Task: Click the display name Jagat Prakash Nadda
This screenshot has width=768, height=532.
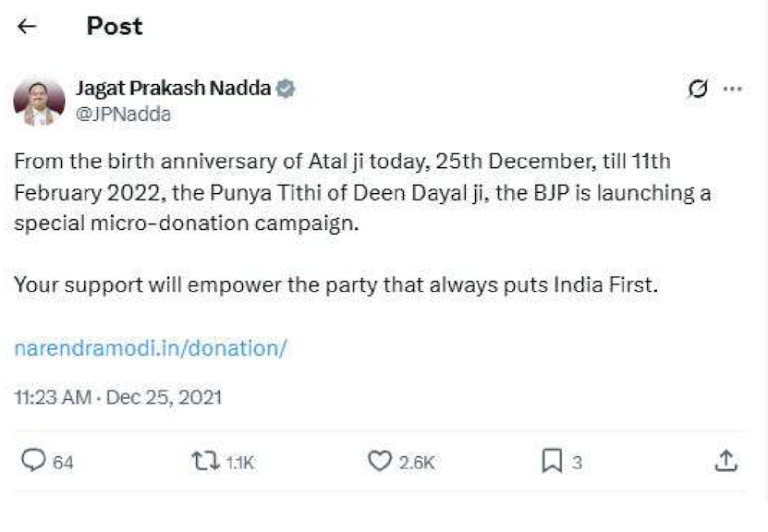Action: (x=173, y=89)
